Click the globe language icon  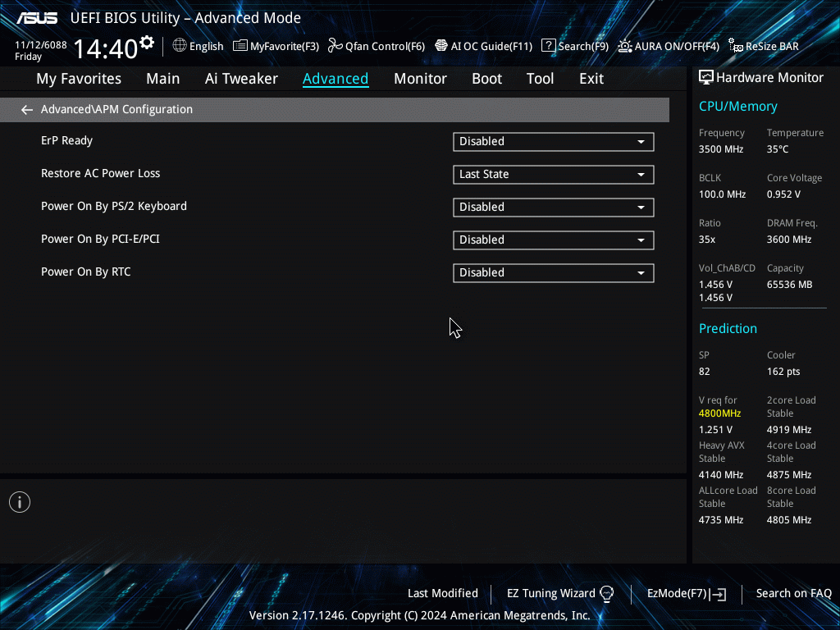pyautogui.click(x=180, y=46)
